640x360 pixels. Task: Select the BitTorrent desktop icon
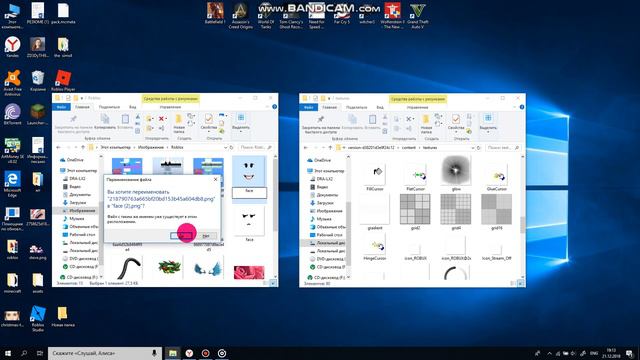pyautogui.click(x=12, y=114)
